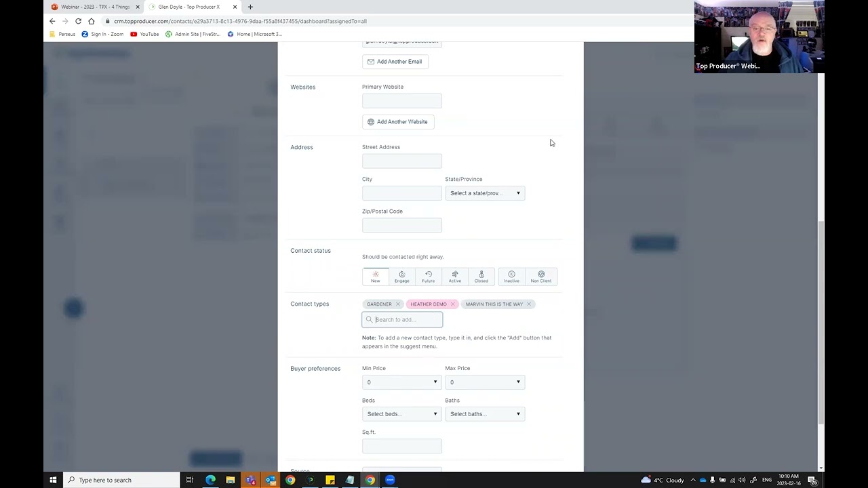Click the GARDENER tag label
Image resolution: width=868 pixels, height=488 pixels.
[379, 304]
